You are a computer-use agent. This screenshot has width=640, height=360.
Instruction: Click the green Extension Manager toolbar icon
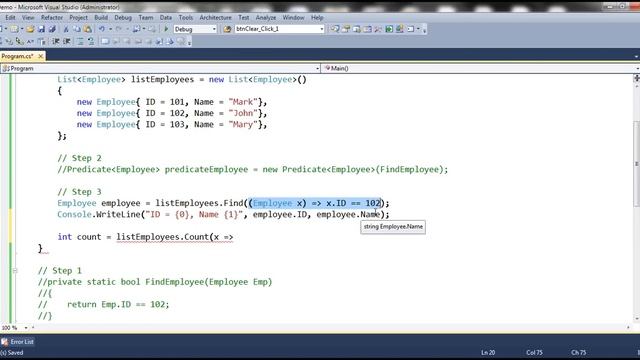click(389, 29)
